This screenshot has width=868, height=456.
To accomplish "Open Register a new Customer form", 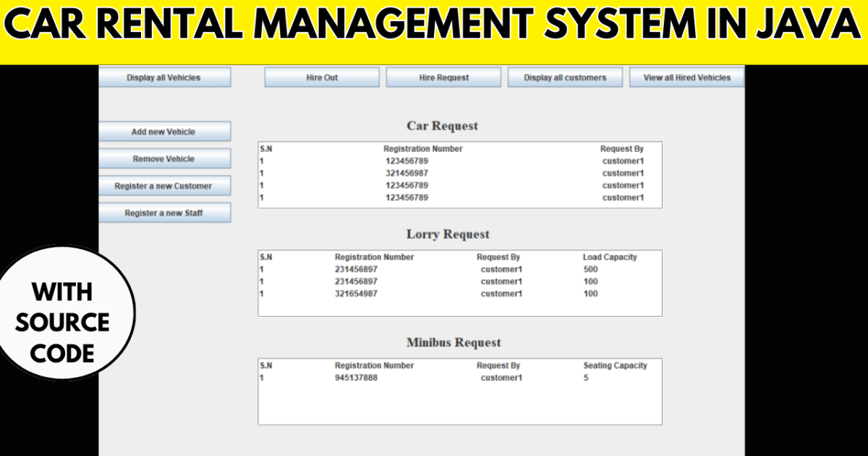I will pos(164,185).
